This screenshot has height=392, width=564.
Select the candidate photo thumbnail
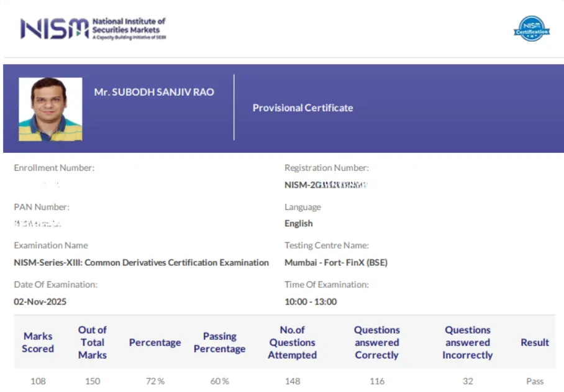click(x=50, y=109)
